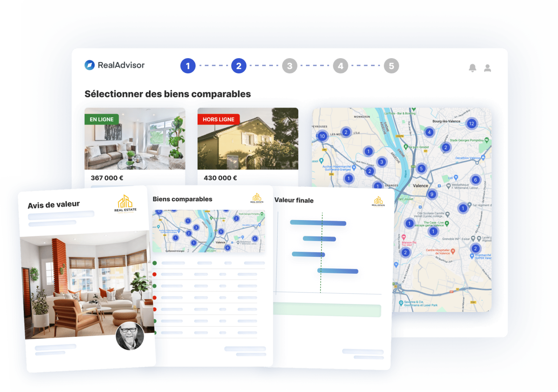Click the Real Estate logo on Valeur finale
The image size is (558, 392).
point(379,201)
